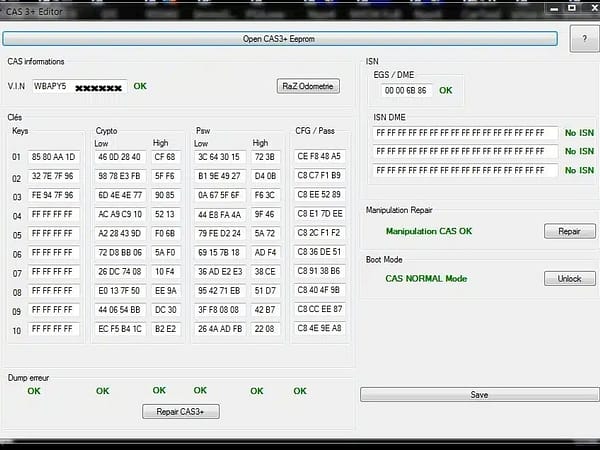Select Psw Low field 3F F8 08 08
600x450 pixels.
tap(220, 310)
